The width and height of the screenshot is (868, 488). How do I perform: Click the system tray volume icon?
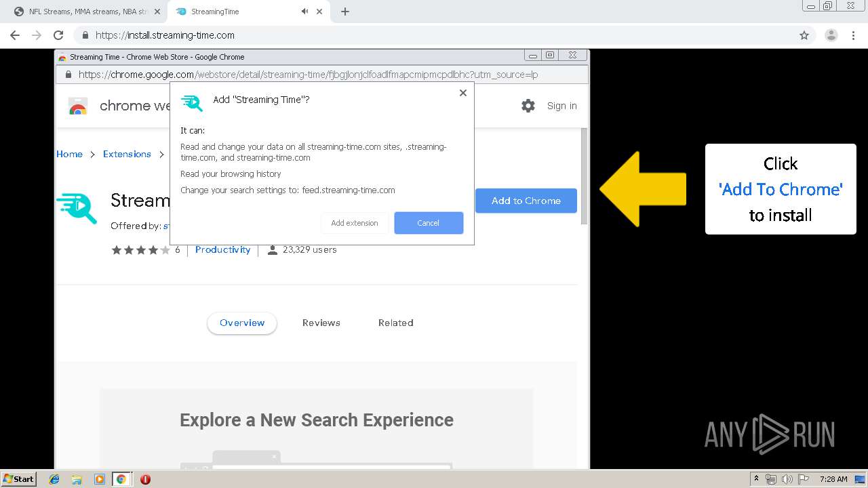click(x=787, y=479)
